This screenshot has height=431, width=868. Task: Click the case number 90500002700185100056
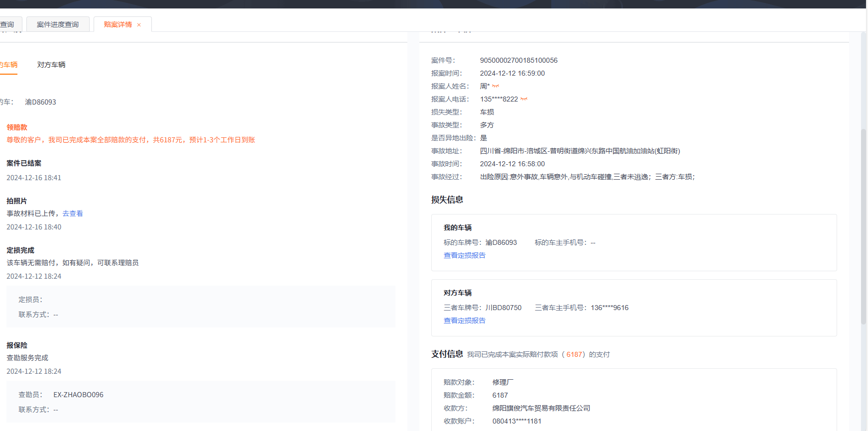point(518,60)
